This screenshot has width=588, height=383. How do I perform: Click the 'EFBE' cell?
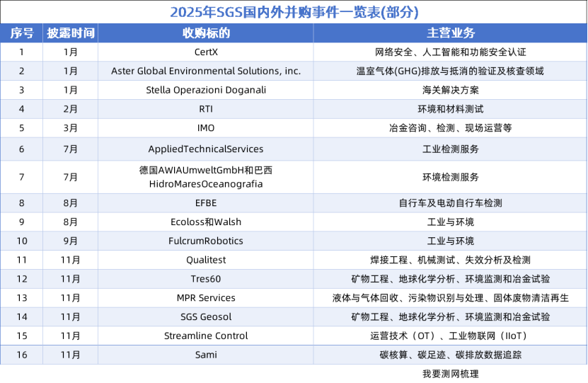[x=206, y=203]
